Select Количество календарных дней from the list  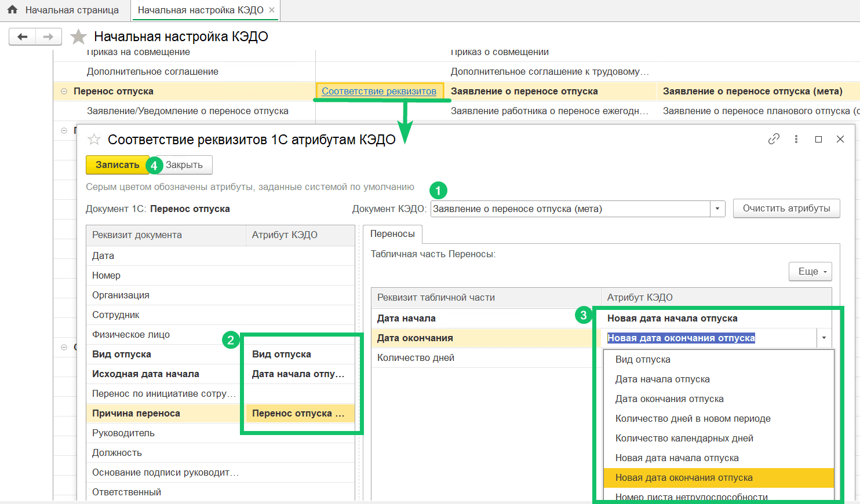684,439
